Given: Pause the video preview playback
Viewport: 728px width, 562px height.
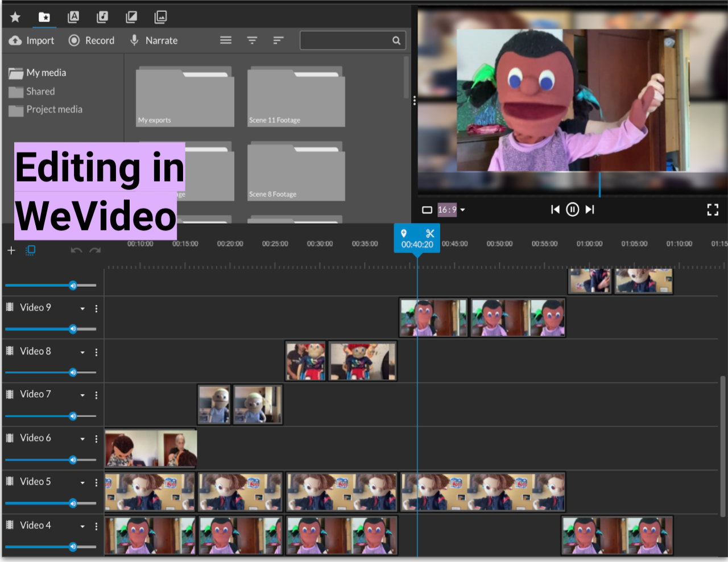Looking at the screenshot, I should pyautogui.click(x=573, y=210).
